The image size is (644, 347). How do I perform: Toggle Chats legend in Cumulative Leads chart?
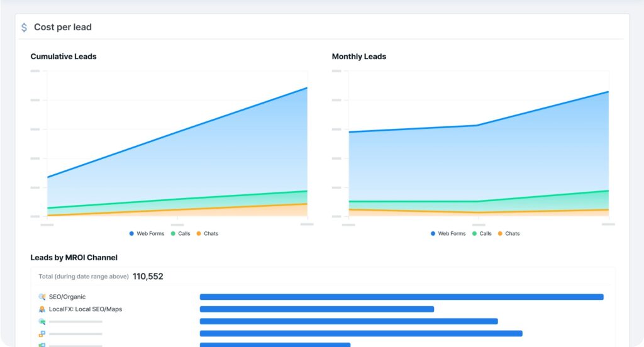point(207,234)
